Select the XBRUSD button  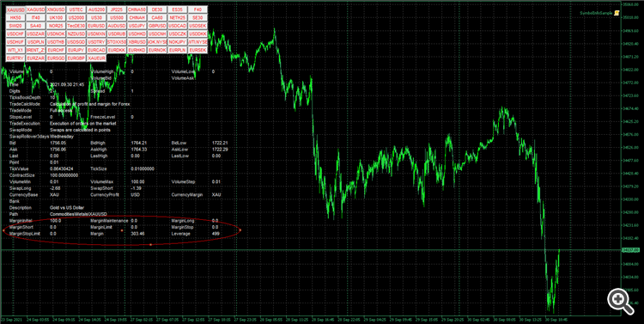coord(137,42)
